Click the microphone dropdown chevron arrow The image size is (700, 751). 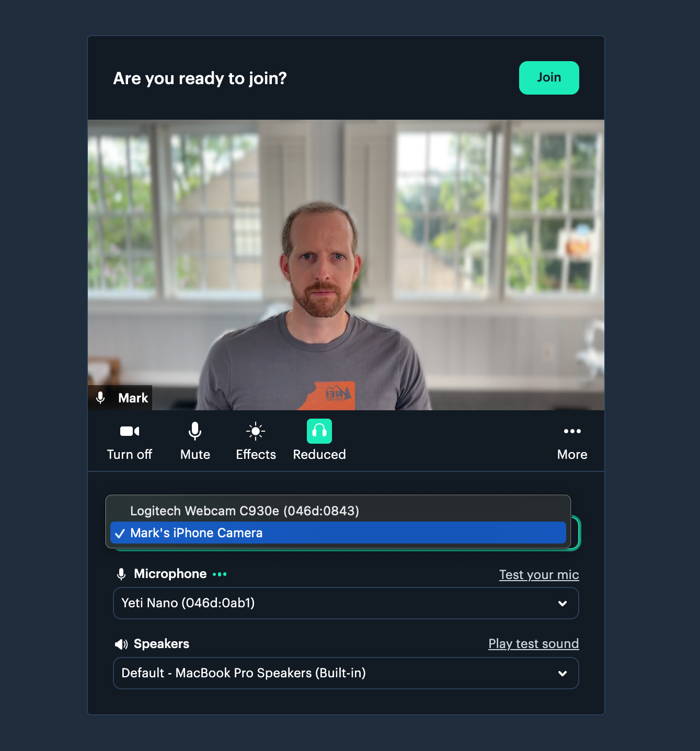tap(563, 604)
